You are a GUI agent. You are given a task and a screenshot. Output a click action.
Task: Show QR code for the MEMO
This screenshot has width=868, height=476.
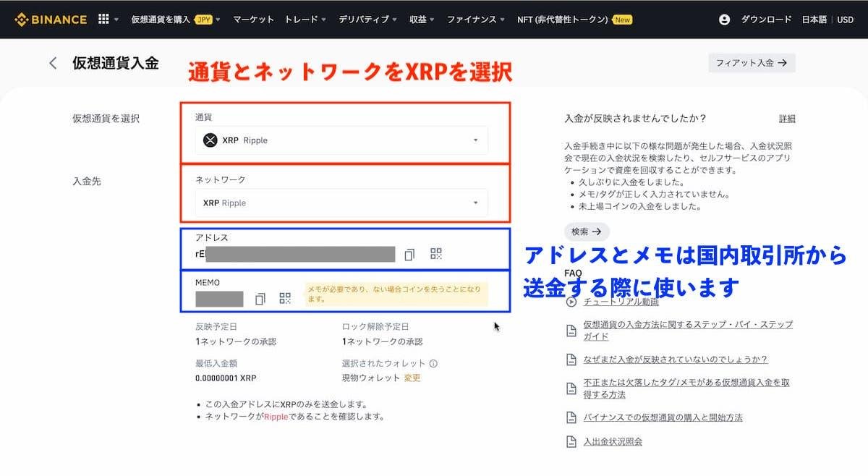tap(285, 298)
